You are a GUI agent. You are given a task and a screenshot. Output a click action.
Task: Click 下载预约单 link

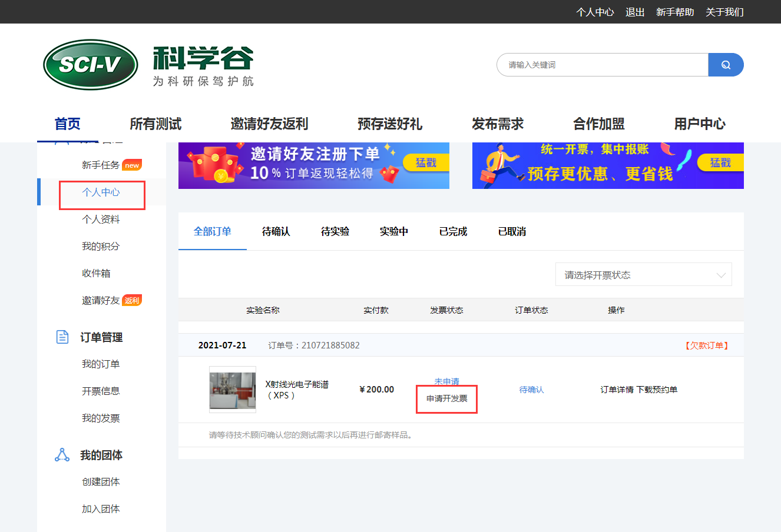tap(657, 390)
